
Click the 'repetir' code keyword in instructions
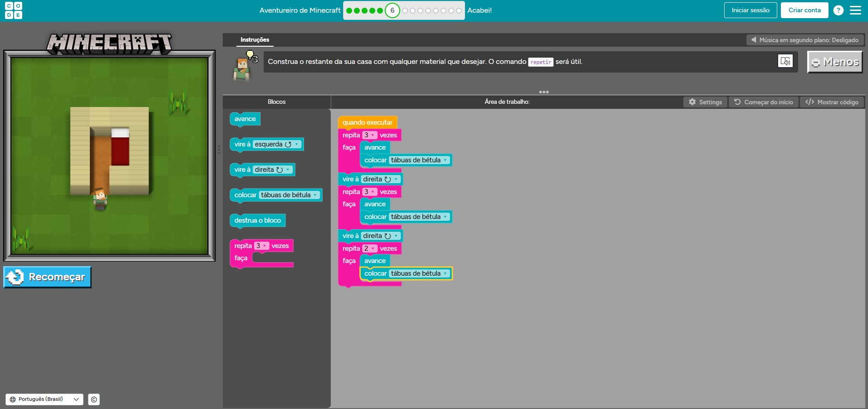[541, 62]
